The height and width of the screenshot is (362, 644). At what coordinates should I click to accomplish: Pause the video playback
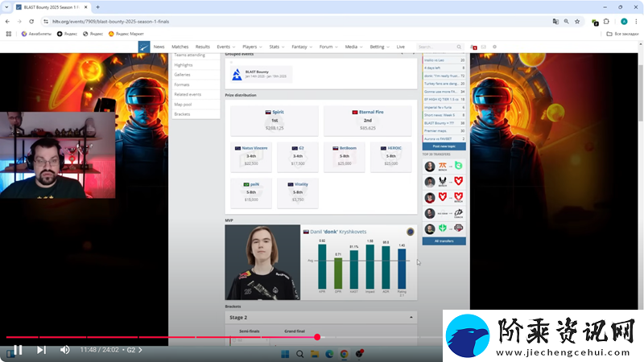click(18, 350)
